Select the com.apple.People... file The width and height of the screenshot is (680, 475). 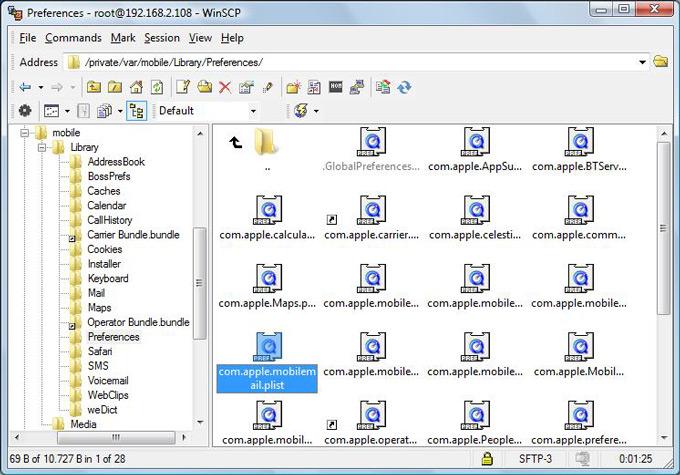tap(474, 424)
